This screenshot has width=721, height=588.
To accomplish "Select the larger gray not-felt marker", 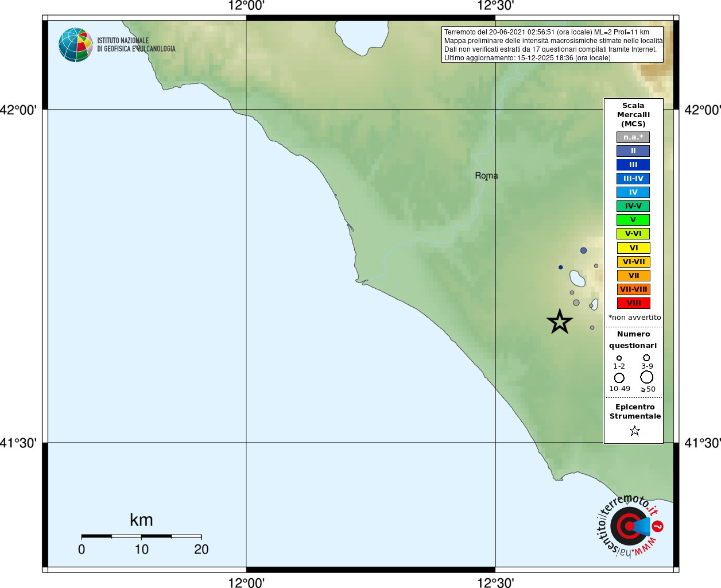I will 576,303.
